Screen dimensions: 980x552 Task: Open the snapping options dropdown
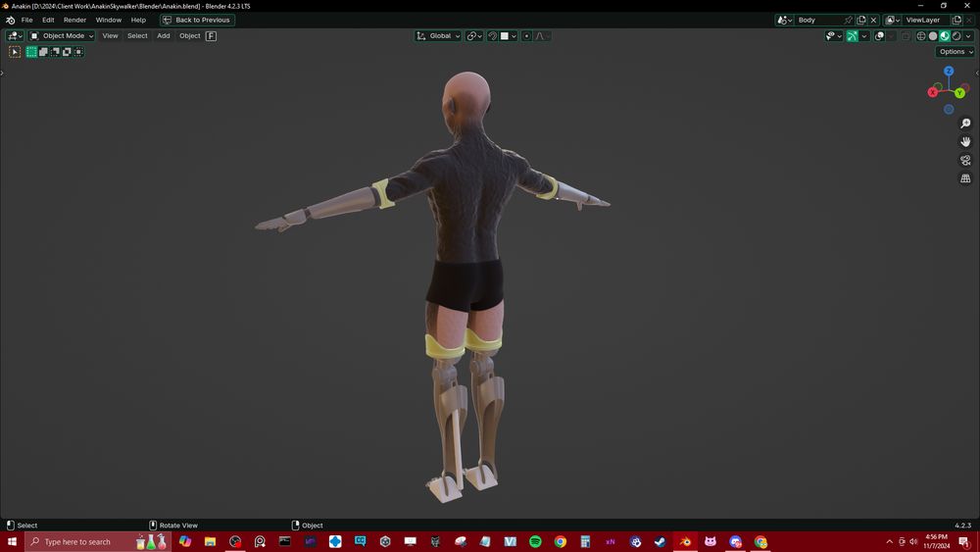coord(508,36)
